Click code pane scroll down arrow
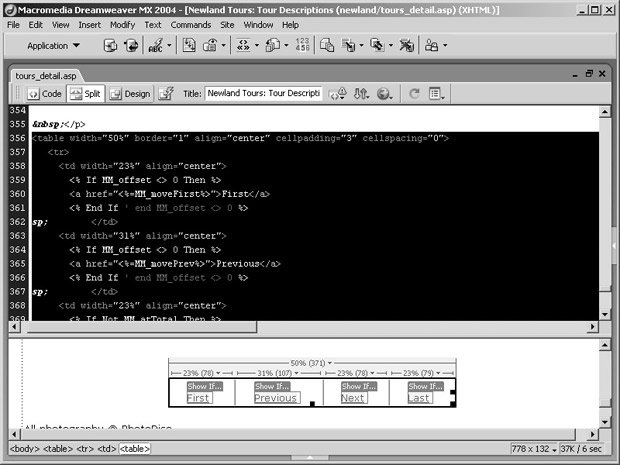This screenshot has width=620, height=465. 605,314
